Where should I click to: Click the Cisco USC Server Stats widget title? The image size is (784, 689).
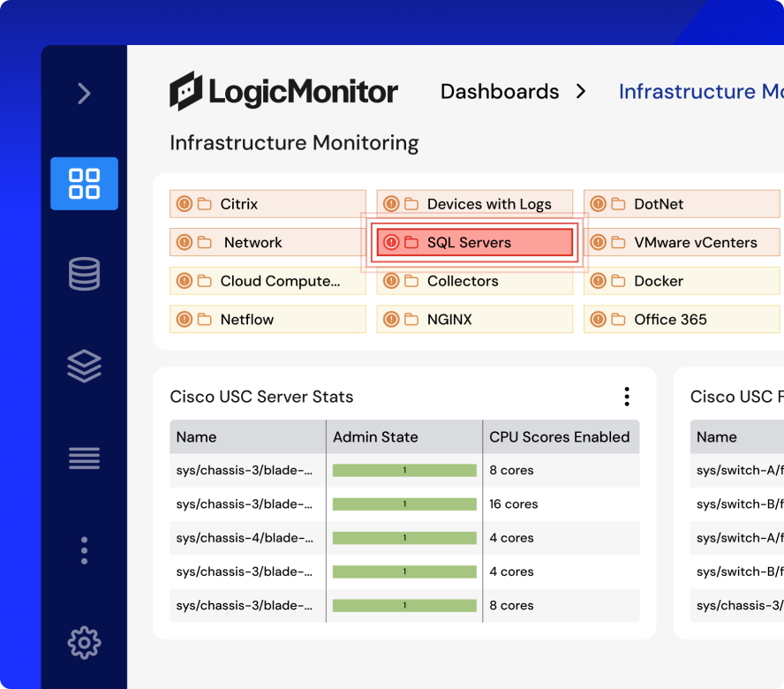pos(261,397)
